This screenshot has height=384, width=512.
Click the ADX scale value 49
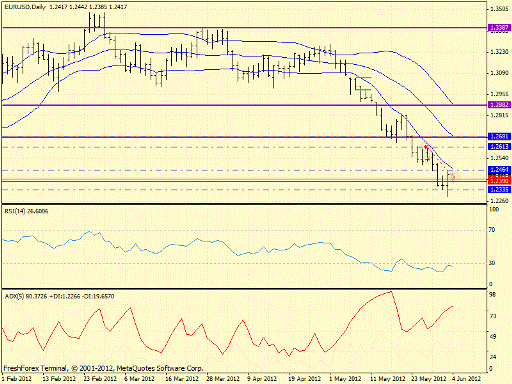(492, 337)
